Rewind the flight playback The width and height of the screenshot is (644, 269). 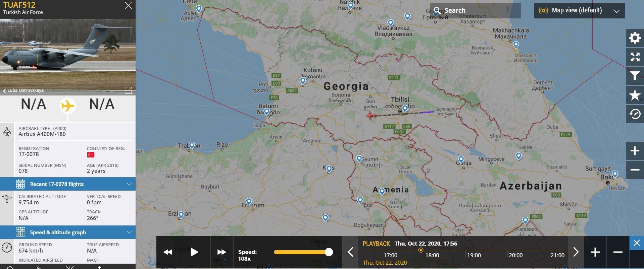[x=167, y=252]
